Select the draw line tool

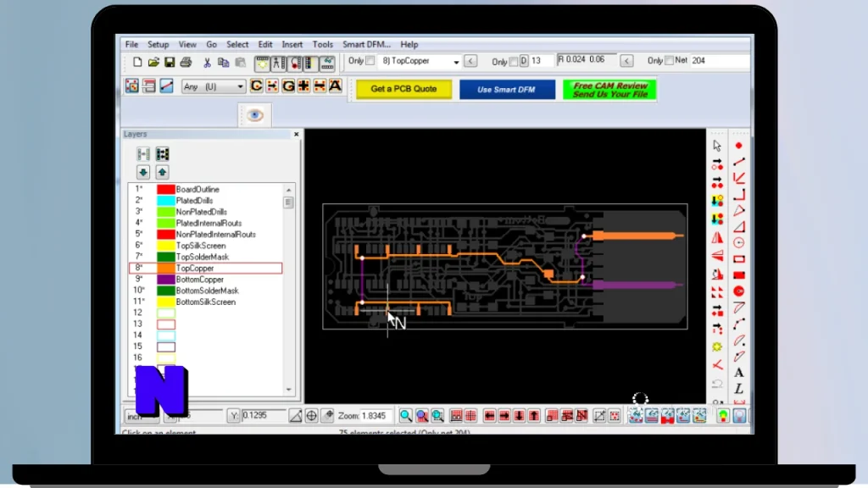[738, 162]
